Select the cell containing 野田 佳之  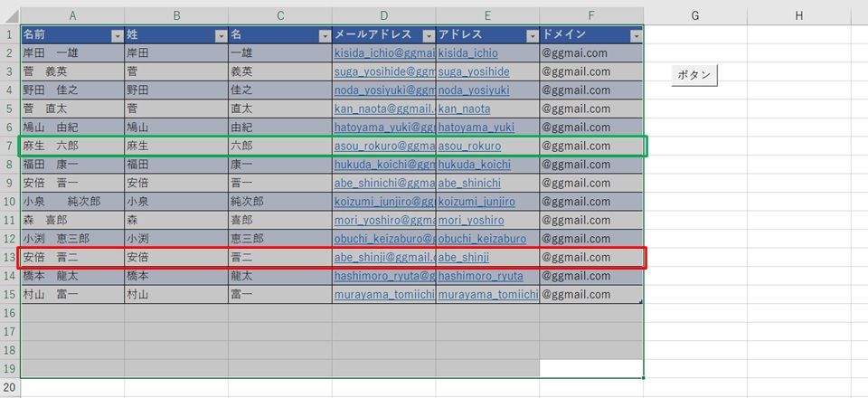[x=72, y=90]
